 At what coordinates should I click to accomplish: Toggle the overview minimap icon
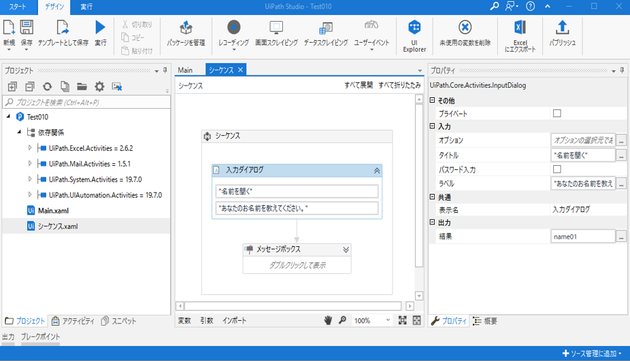[417, 320]
